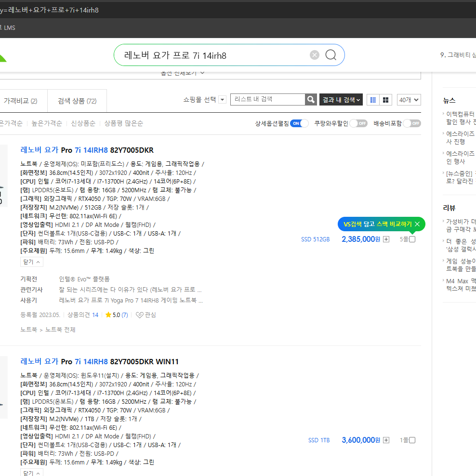This screenshot has height=476, width=476.
Task: Check the compare box for SSD 1TB model
Action: point(412,440)
